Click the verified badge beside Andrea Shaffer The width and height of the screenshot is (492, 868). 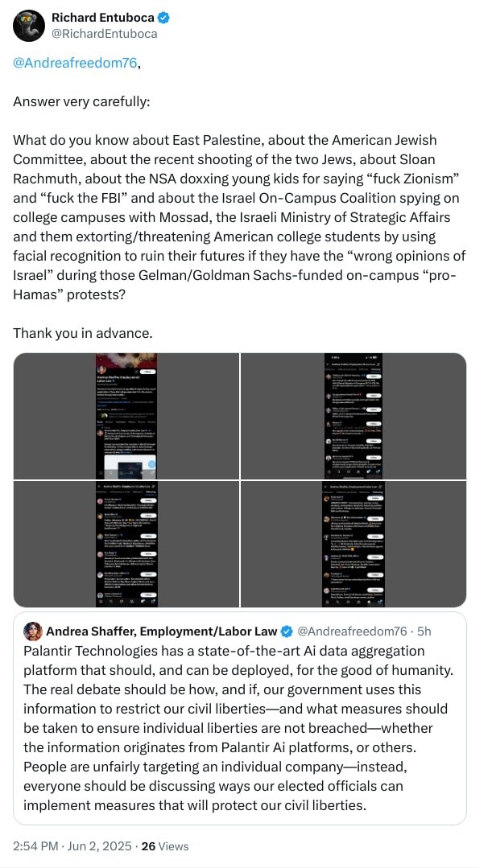286,631
